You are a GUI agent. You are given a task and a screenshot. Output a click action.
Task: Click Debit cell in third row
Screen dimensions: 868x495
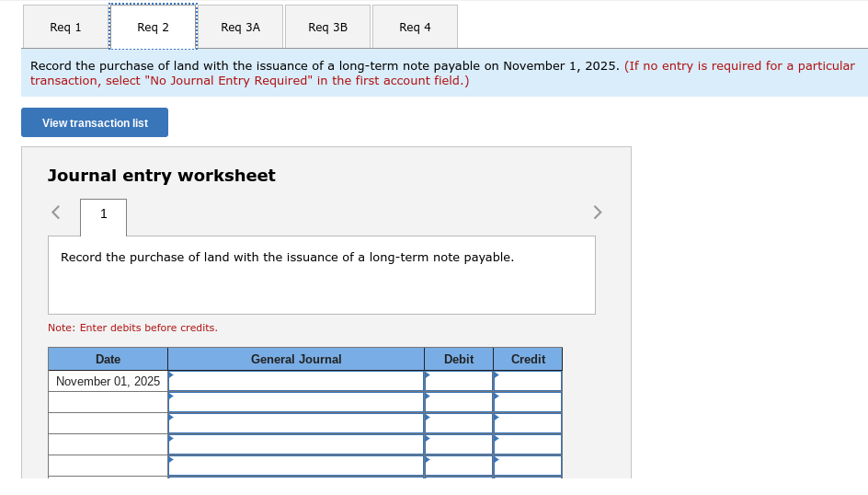pos(458,423)
